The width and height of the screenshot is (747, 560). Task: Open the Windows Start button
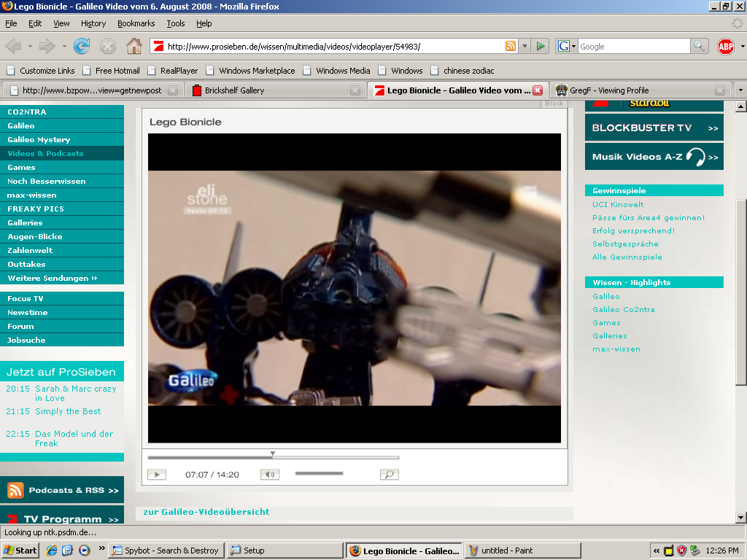point(20,551)
